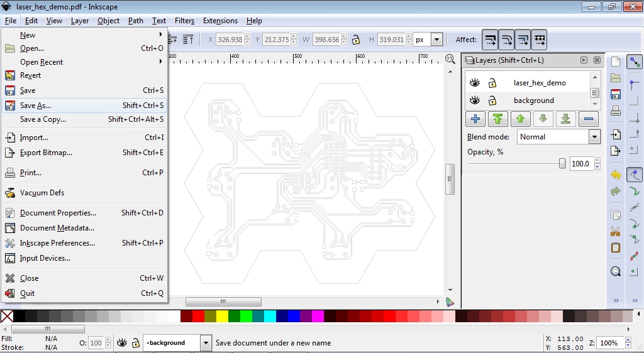Toggle status bar layer visibility eye

pyautogui.click(x=121, y=343)
